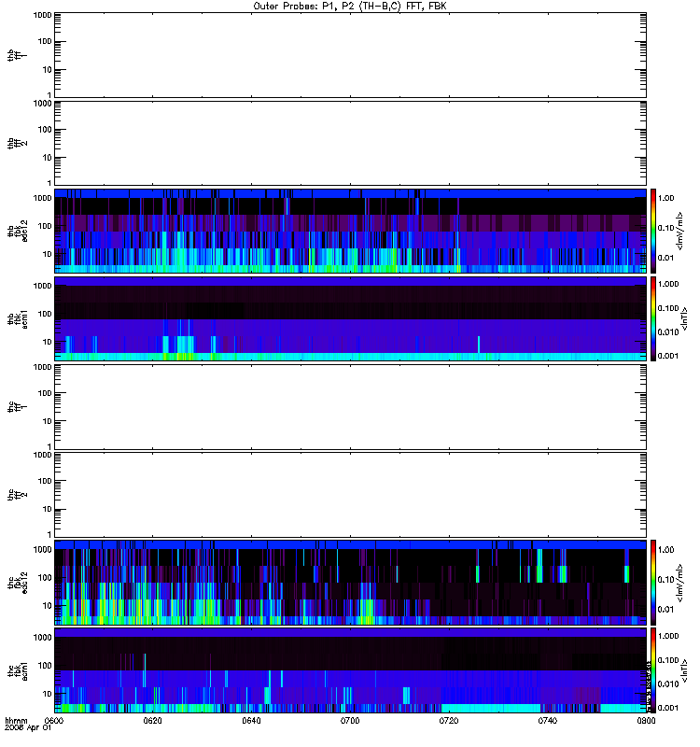Click the thc fbk scm1 spectrogram panel
The image size is (700, 747).
tap(350, 670)
